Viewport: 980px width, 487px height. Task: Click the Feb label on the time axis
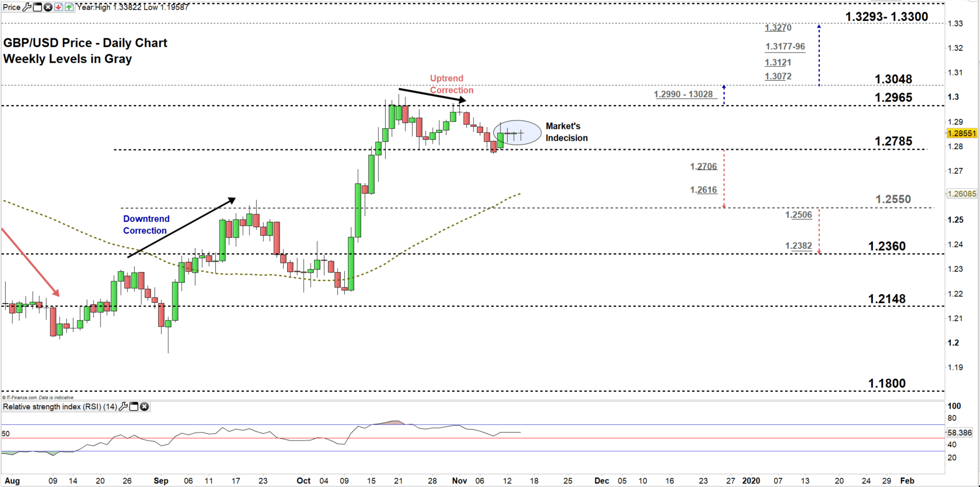[x=907, y=481]
